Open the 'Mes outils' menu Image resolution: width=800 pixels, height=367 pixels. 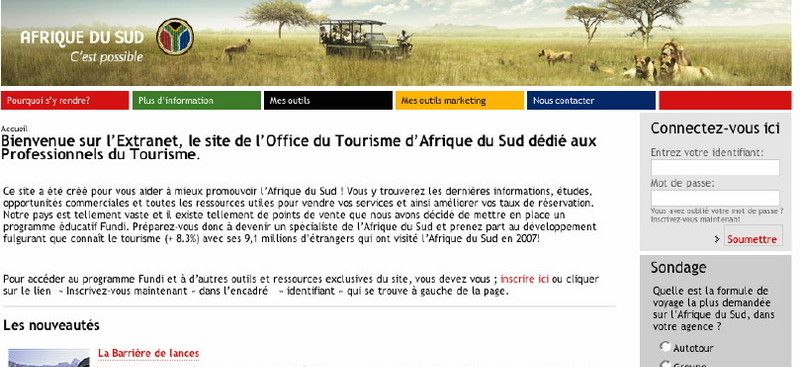tap(328, 101)
